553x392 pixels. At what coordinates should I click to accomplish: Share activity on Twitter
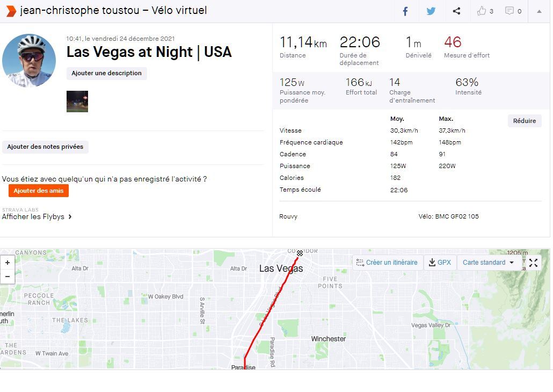pos(431,11)
